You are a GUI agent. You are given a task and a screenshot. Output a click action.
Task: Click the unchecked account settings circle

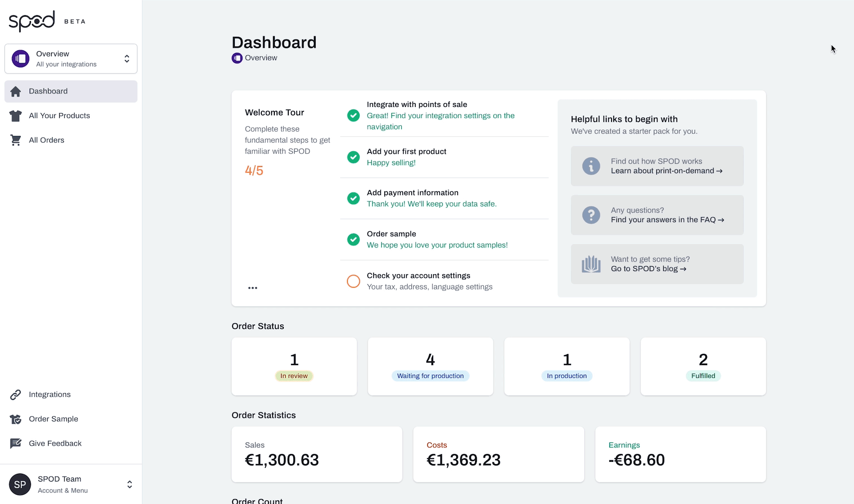tap(353, 281)
